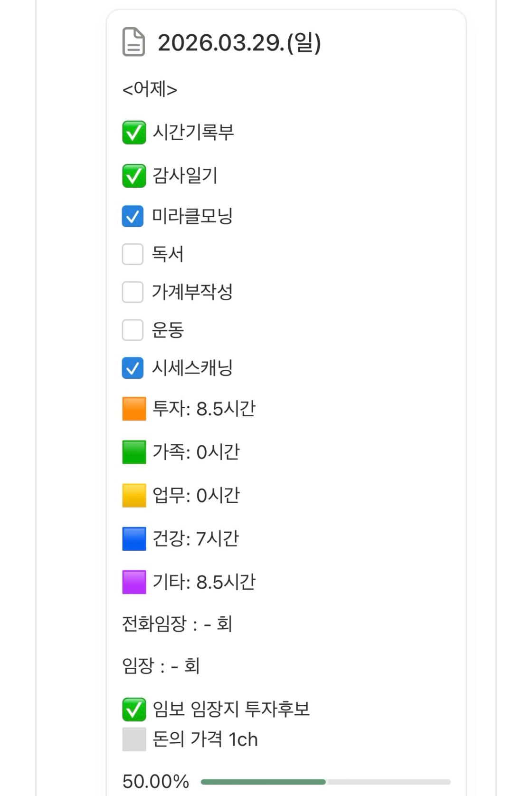Click the <어제> heading text
Screen dimensions: 532x796
tap(150, 89)
